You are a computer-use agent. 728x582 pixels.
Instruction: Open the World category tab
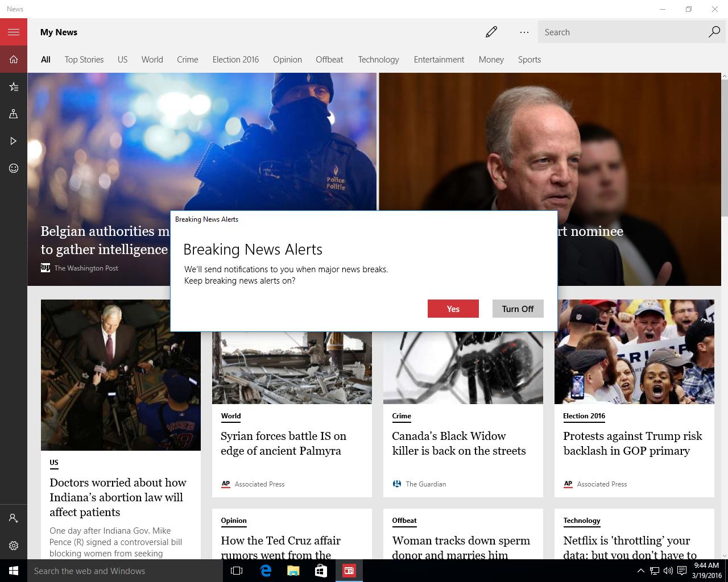coord(152,59)
